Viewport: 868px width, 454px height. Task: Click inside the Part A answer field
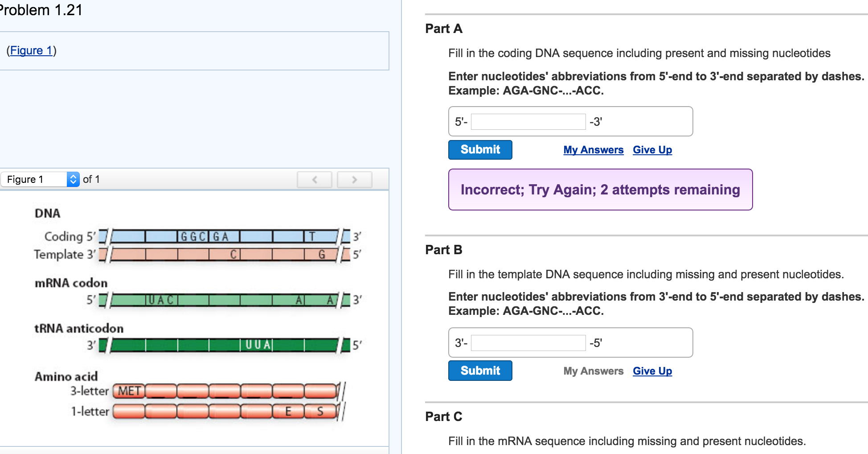tap(528, 121)
